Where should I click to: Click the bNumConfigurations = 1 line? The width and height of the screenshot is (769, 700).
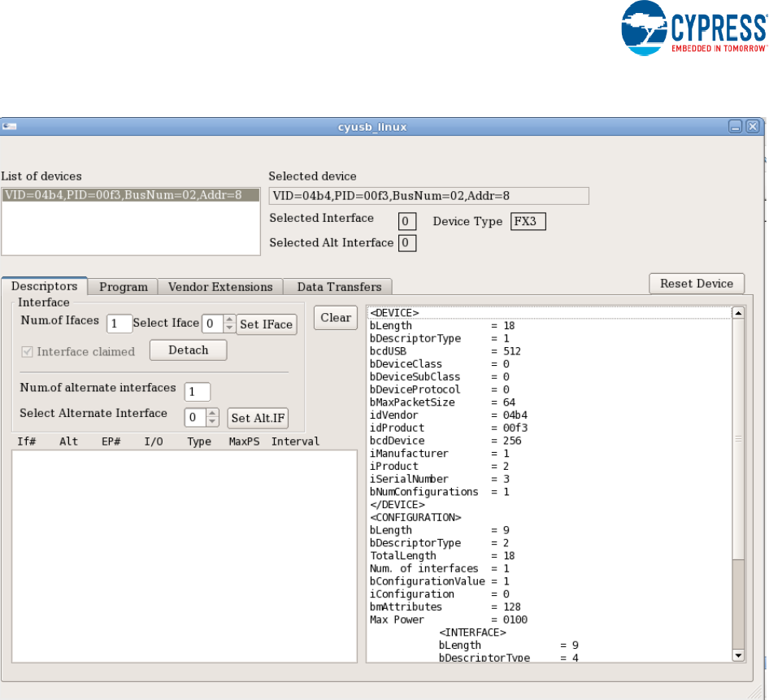pyautogui.click(x=440, y=492)
